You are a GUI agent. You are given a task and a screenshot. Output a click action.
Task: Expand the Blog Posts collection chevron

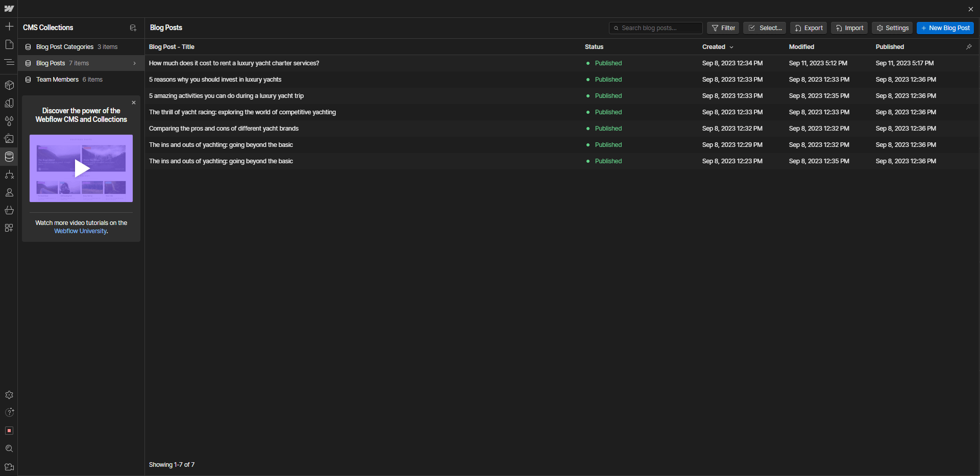point(134,63)
